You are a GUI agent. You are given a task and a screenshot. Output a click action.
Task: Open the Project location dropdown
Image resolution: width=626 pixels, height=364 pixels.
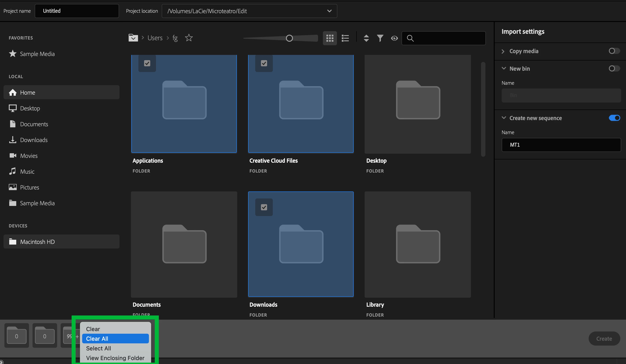coord(329,11)
